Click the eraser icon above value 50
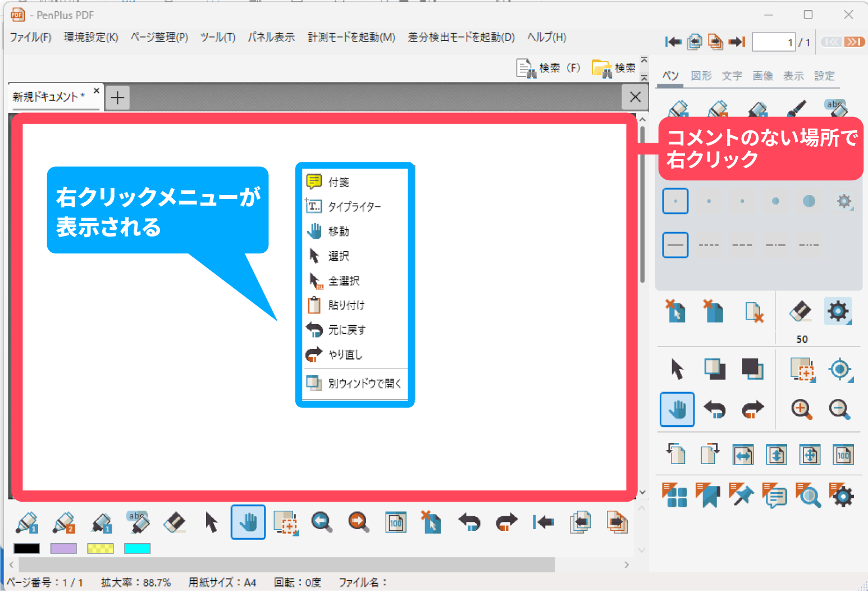The width and height of the screenshot is (868, 591). coord(800,311)
